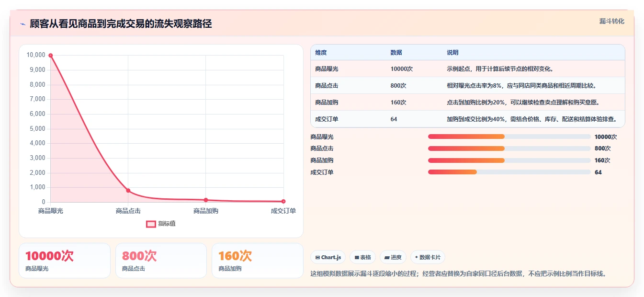Viewport: 644px width, 297px height.
Task: Click the 800次 value in the table
Action: [398, 86]
